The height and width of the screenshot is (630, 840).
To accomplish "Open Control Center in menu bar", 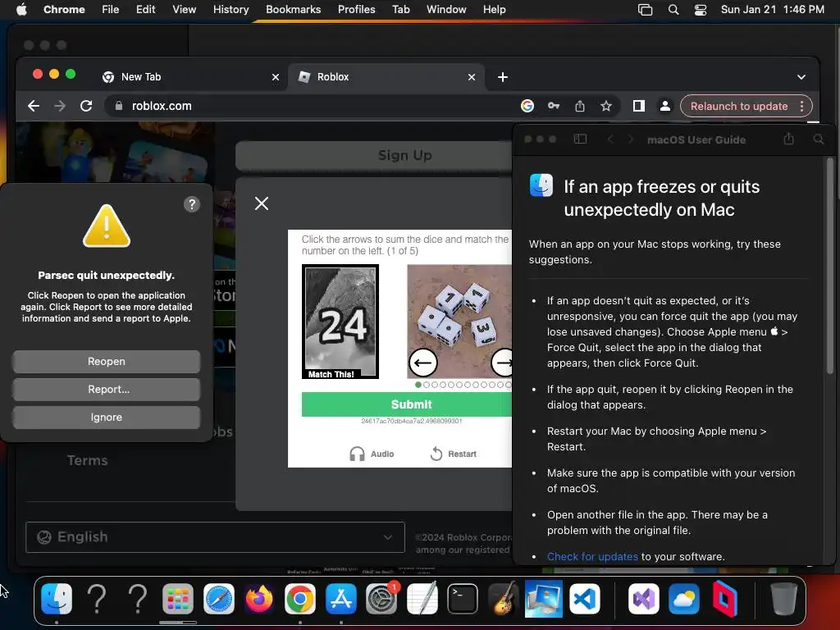I will click(701, 10).
